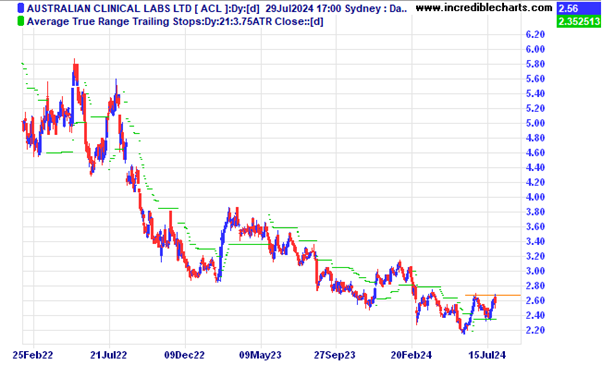Click the 27Sep23 date axis label
Screen dimensions: 602x365
(335, 355)
